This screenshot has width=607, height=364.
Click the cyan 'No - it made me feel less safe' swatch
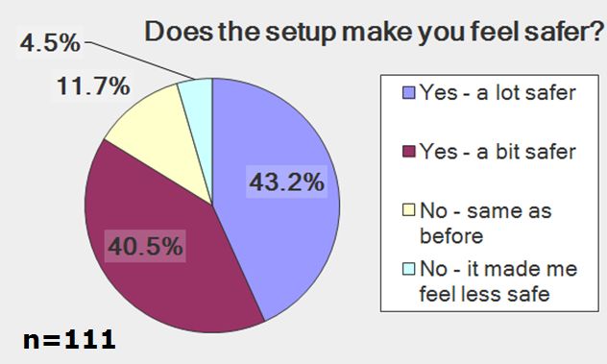click(408, 269)
